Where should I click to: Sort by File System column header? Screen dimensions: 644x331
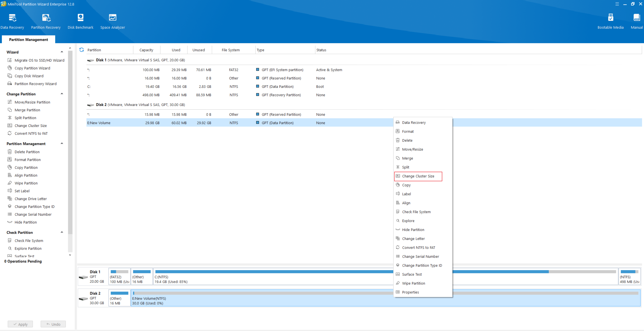234,50
